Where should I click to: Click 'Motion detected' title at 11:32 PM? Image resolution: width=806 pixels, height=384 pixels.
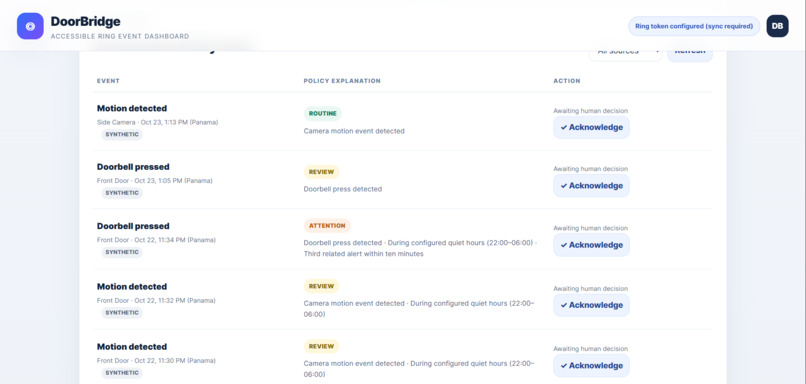(132, 287)
